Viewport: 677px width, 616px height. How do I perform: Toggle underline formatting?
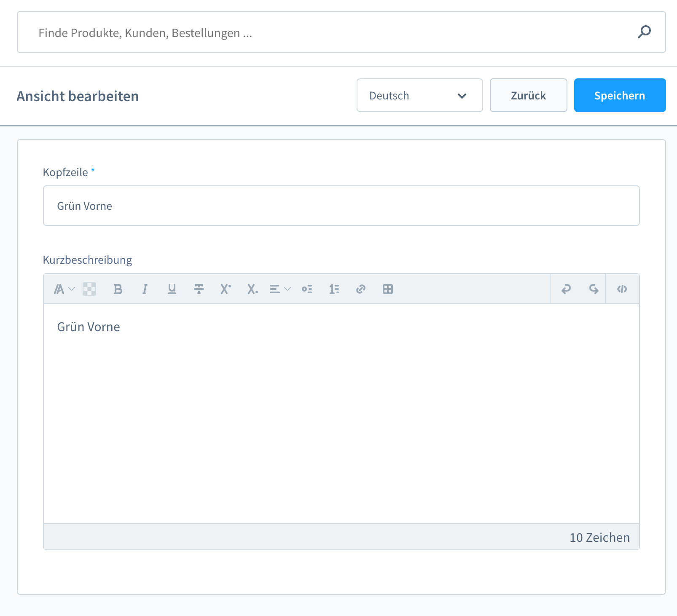(172, 289)
